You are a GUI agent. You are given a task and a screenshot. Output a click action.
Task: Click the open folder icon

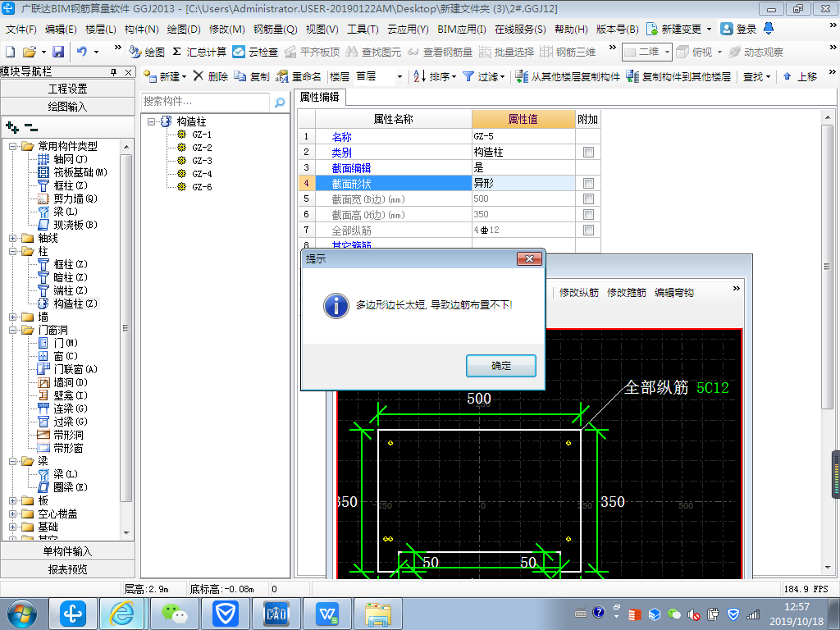[x=30, y=52]
